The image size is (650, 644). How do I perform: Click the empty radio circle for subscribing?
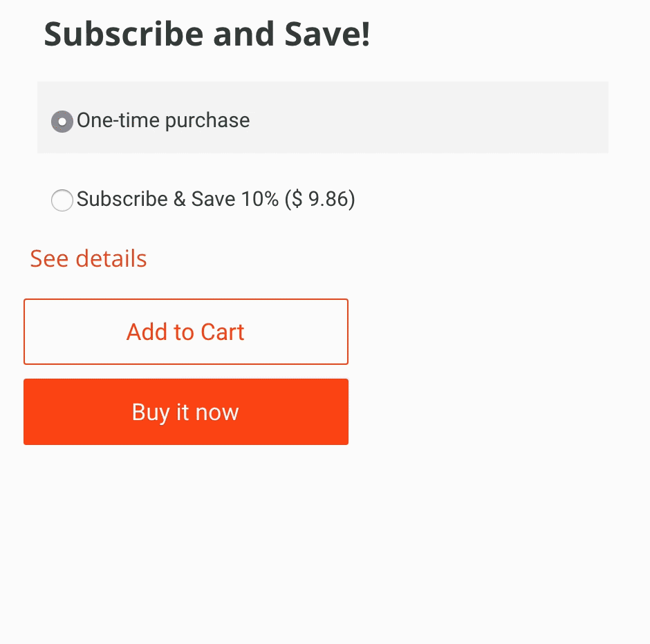[62, 200]
